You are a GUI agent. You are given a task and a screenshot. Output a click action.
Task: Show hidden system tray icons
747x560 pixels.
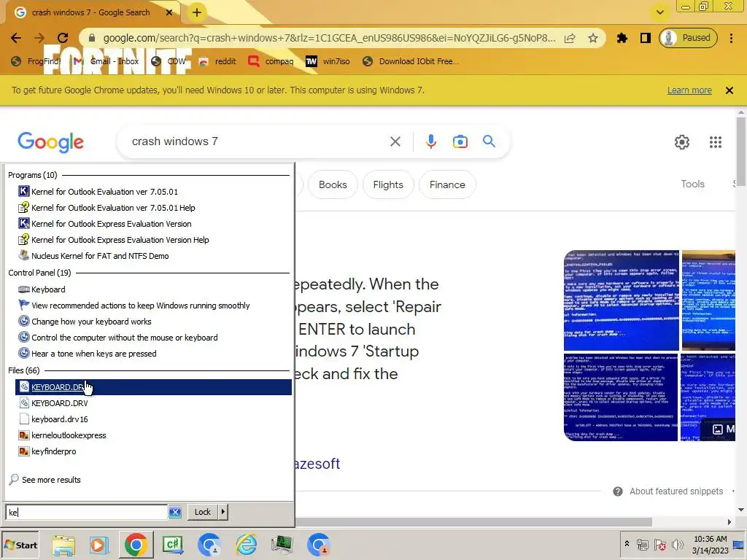627,544
